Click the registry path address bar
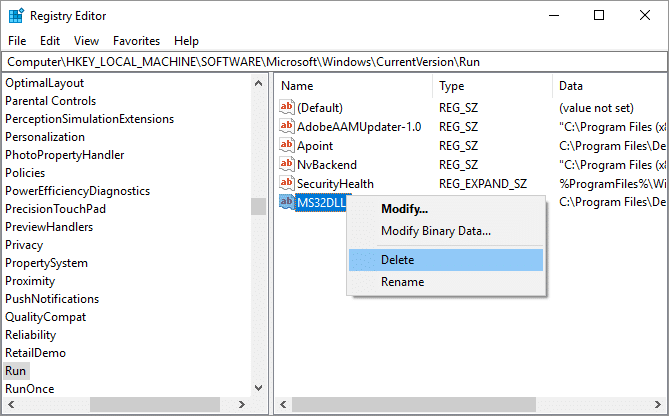The width and height of the screenshot is (669, 416). [x=334, y=62]
